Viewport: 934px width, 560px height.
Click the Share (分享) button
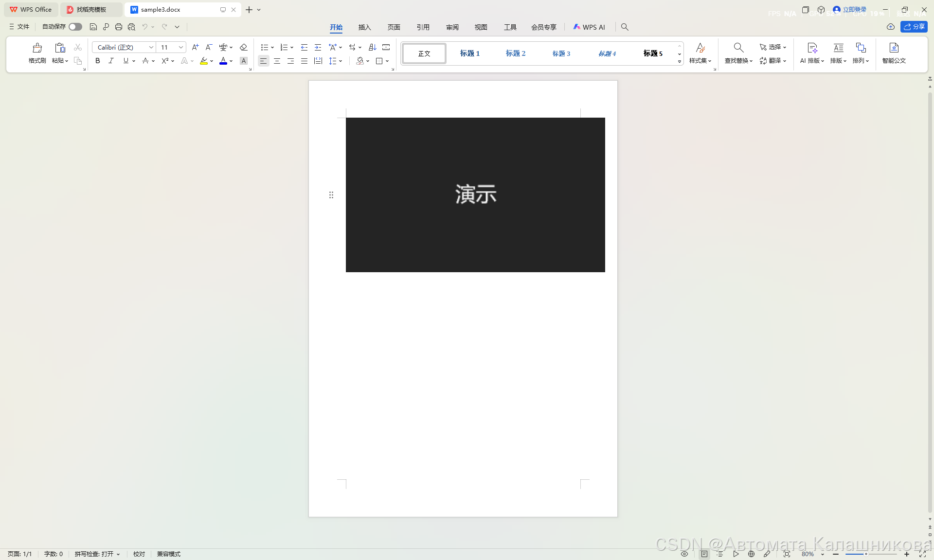click(914, 27)
